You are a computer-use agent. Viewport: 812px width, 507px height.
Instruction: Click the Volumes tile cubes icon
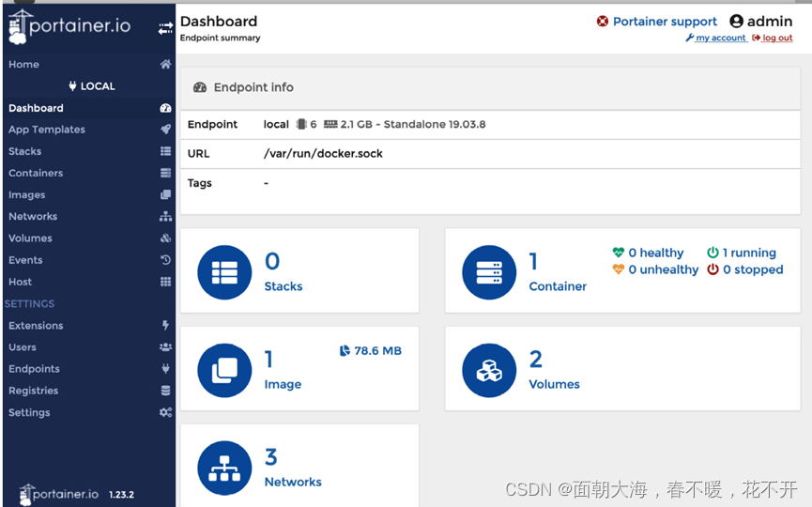[x=489, y=371]
